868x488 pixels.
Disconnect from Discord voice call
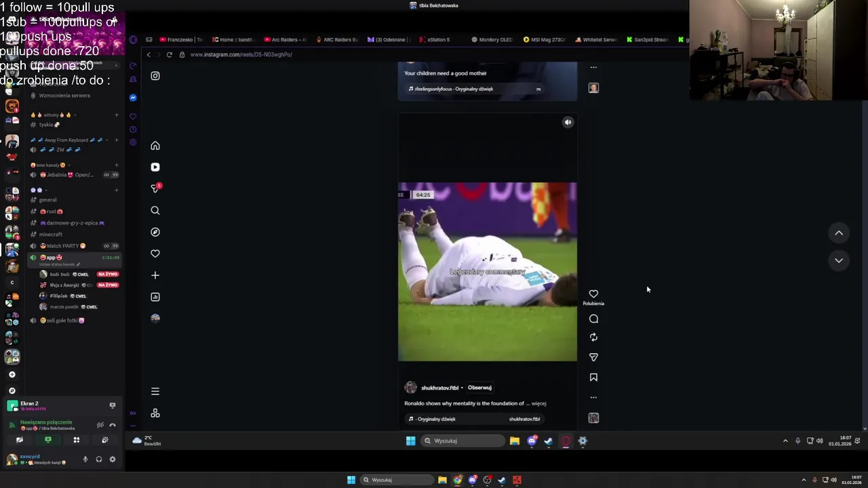pyautogui.click(x=113, y=425)
